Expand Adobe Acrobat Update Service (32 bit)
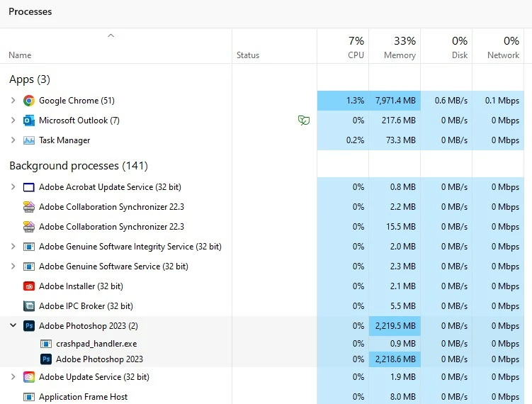The height and width of the screenshot is (404, 532). click(x=13, y=187)
